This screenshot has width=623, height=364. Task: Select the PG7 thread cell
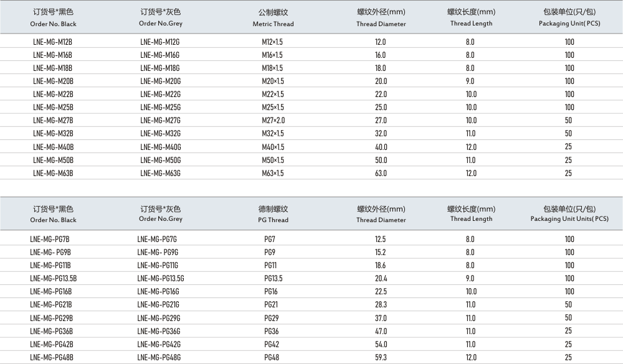270,240
